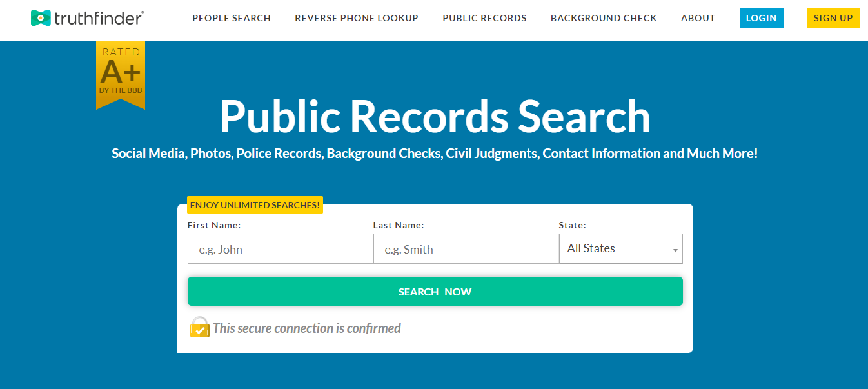Click the Social Media, Photos subtitle text

pyautogui.click(x=435, y=154)
